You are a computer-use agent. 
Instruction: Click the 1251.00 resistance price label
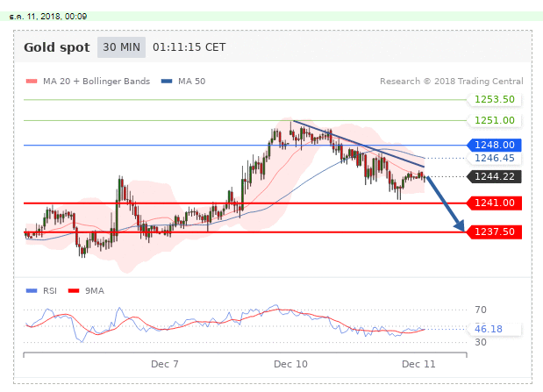pyautogui.click(x=492, y=121)
